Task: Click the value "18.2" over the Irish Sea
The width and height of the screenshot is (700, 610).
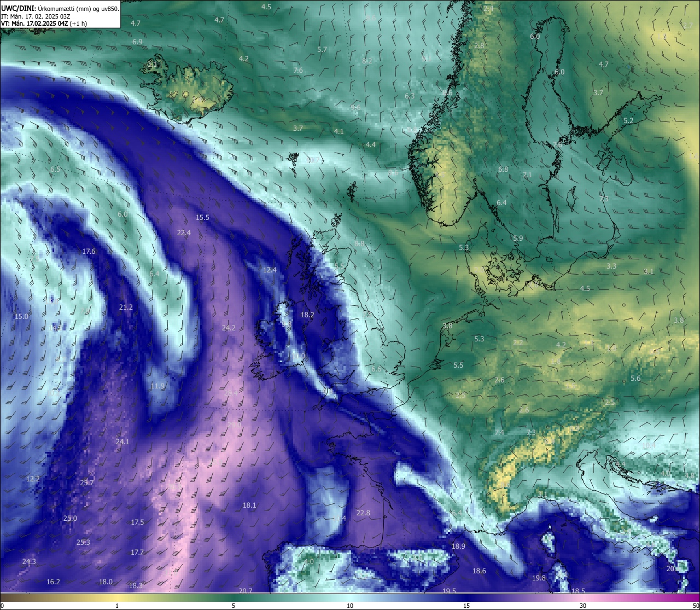Action: tap(307, 315)
